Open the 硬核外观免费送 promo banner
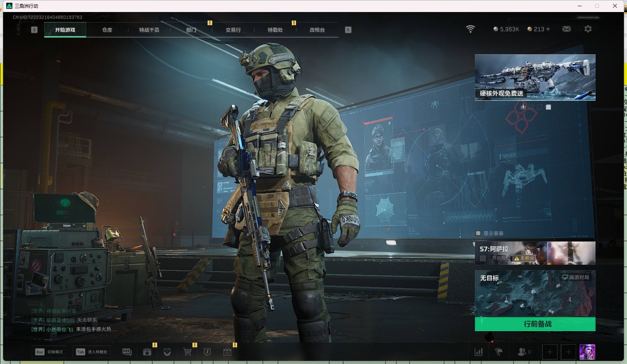 535,78
